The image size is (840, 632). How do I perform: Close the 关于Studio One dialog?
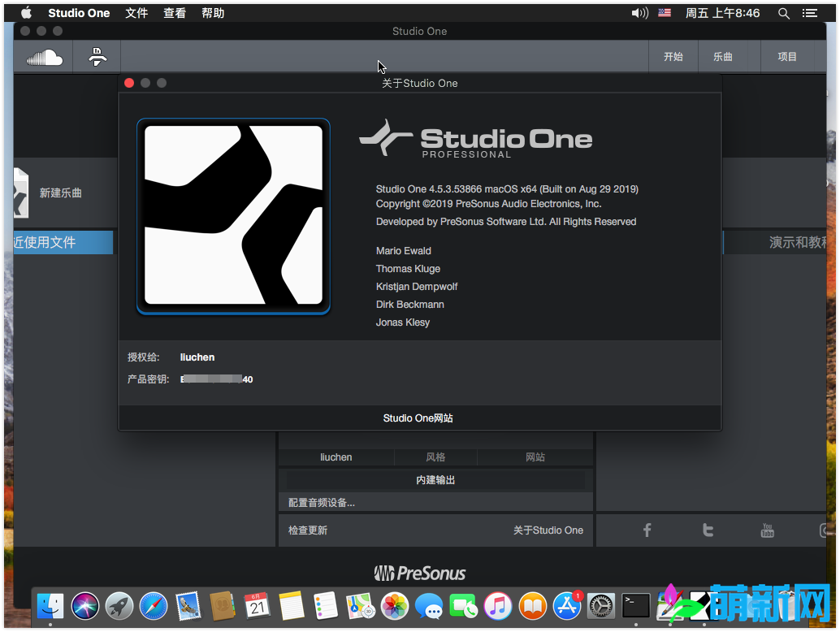click(x=129, y=83)
